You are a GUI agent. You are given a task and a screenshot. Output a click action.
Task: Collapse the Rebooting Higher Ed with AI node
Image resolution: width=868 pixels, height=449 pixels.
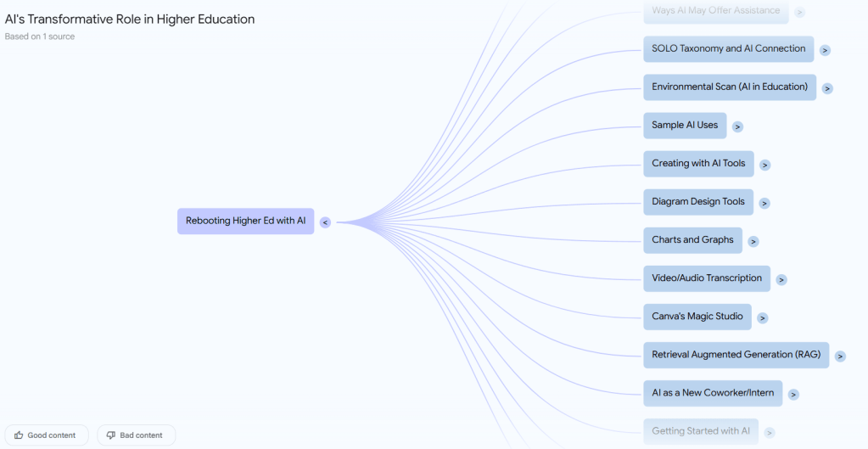[x=325, y=222]
